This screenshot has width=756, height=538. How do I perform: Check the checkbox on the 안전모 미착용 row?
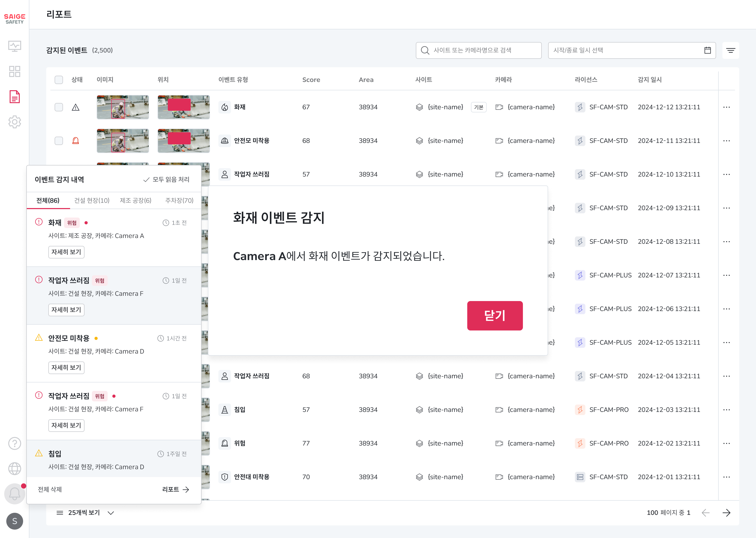click(59, 141)
